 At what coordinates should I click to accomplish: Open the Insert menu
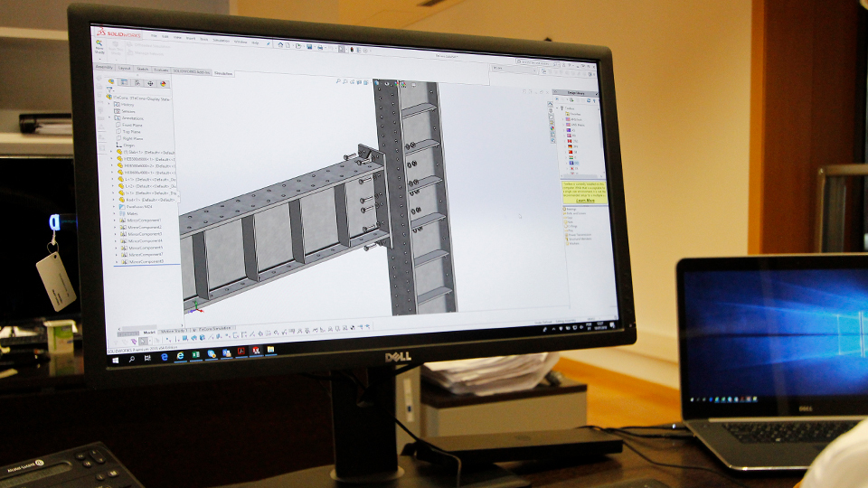coord(190,39)
